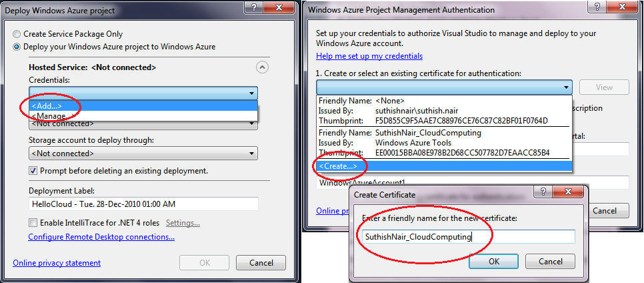Close the Deploy Windows Azure project dialog
The image size is (644, 283).
(279, 7)
